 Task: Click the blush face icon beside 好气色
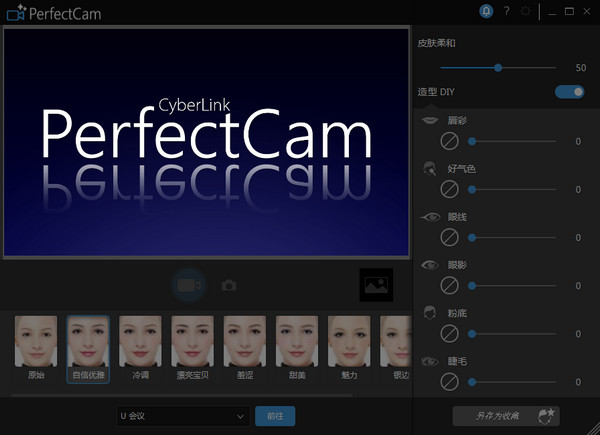(x=430, y=168)
